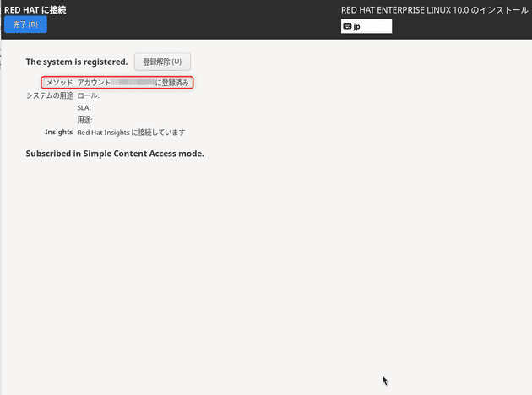Select the 'The system is registered.' text
532x395 pixels.
click(77, 62)
